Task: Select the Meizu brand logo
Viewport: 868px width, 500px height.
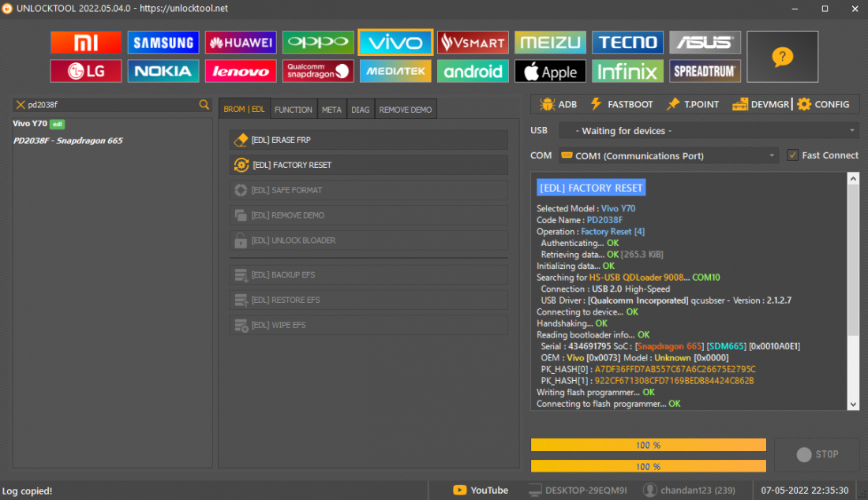Action: tap(550, 43)
